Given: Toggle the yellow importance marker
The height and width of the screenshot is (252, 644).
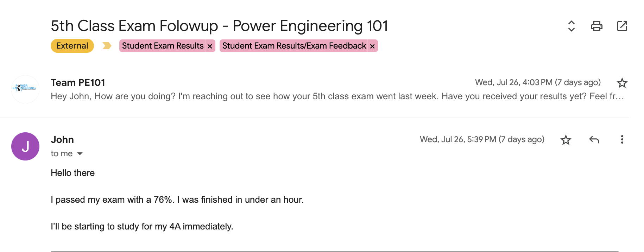Looking at the screenshot, I should (x=107, y=46).
